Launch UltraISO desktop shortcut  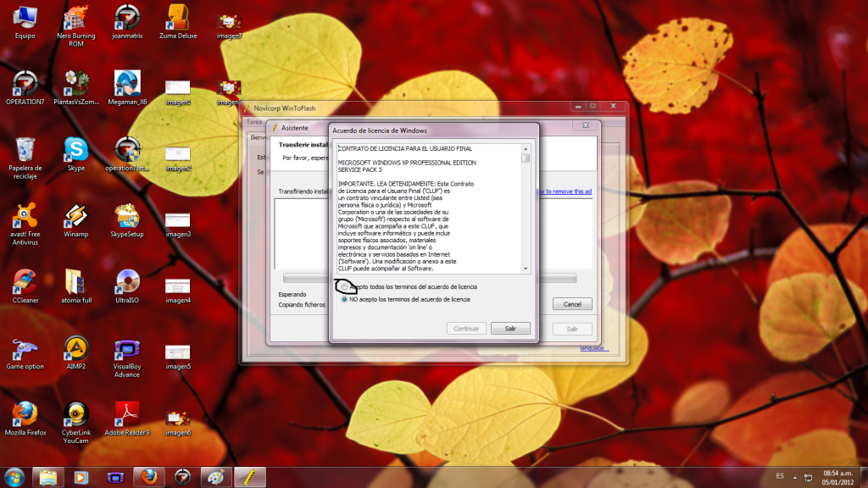[127, 286]
